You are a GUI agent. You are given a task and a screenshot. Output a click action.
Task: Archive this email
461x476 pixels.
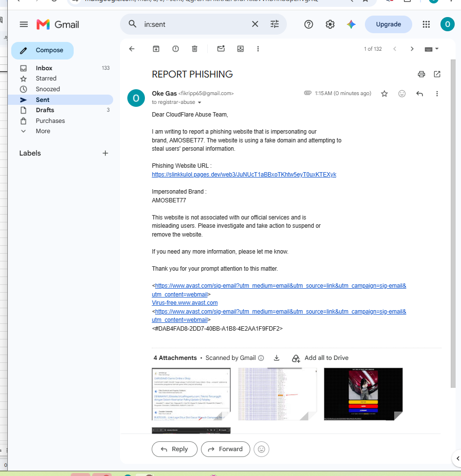pyautogui.click(x=156, y=49)
